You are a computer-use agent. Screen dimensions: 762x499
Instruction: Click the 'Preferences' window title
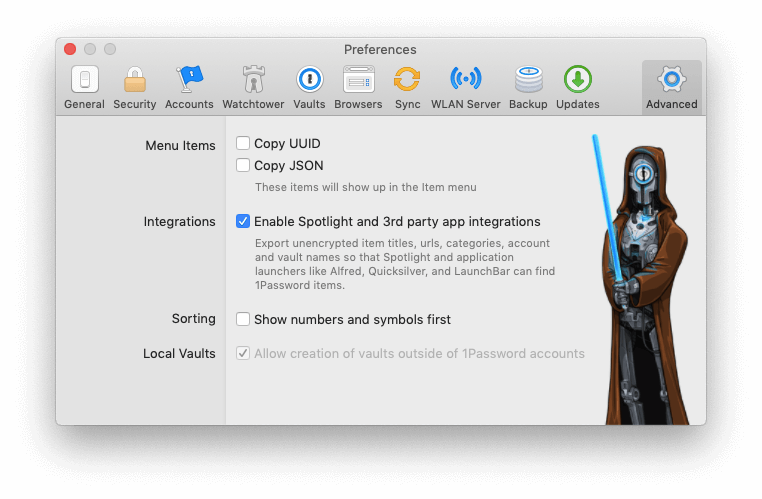pyautogui.click(x=380, y=50)
